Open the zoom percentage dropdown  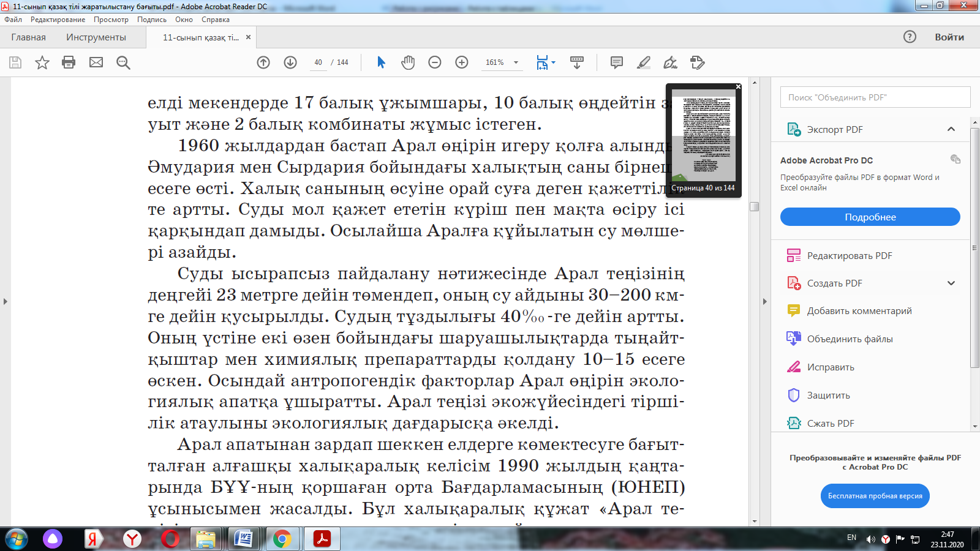pyautogui.click(x=516, y=62)
